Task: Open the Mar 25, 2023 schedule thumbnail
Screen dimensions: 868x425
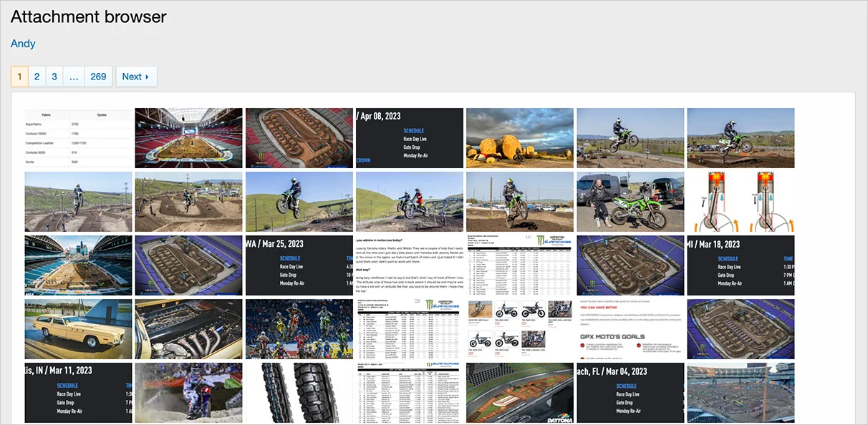Action: 299,265
